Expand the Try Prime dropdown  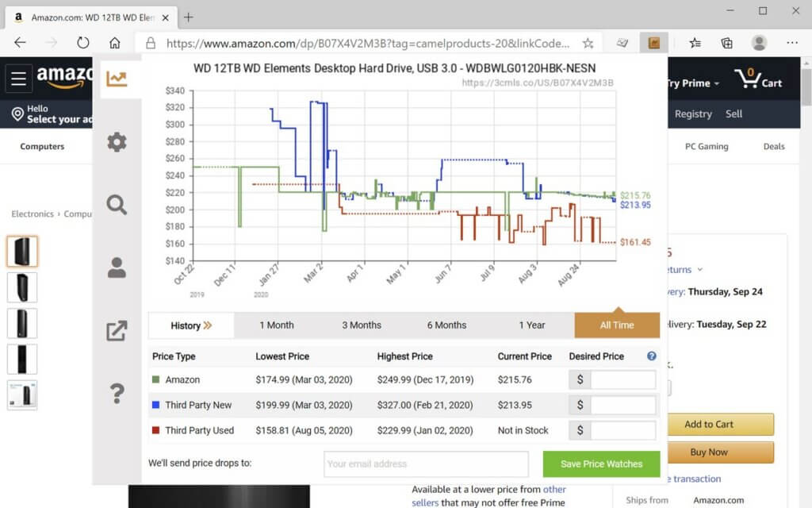(693, 83)
